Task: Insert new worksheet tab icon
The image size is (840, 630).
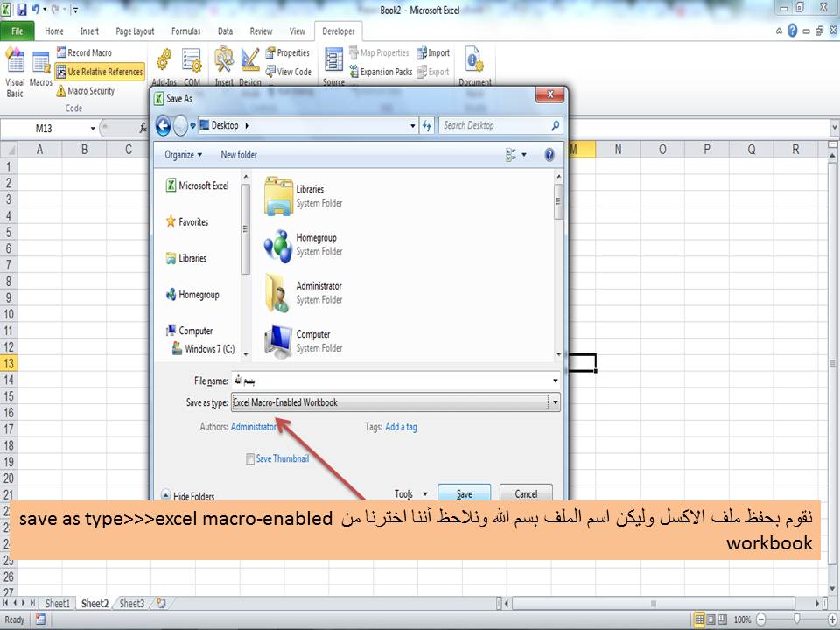Action: point(161,603)
